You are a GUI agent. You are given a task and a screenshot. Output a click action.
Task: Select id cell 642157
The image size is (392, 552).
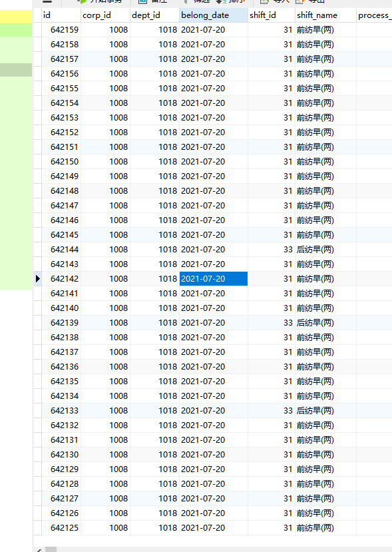point(61,59)
